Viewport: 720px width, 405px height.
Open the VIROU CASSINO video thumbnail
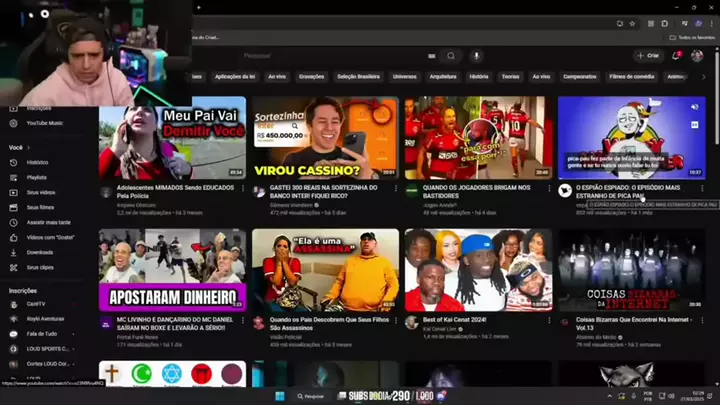click(x=324, y=137)
